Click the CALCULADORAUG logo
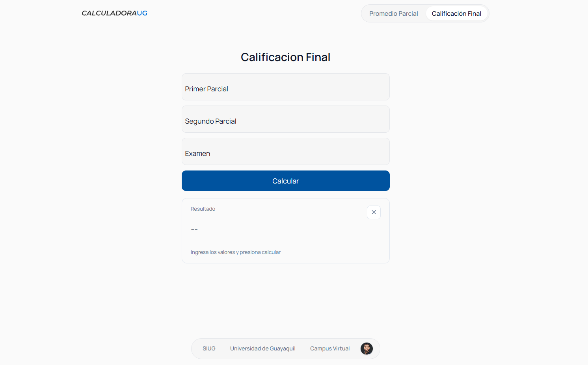Viewport: 588px width, 365px height. [114, 13]
